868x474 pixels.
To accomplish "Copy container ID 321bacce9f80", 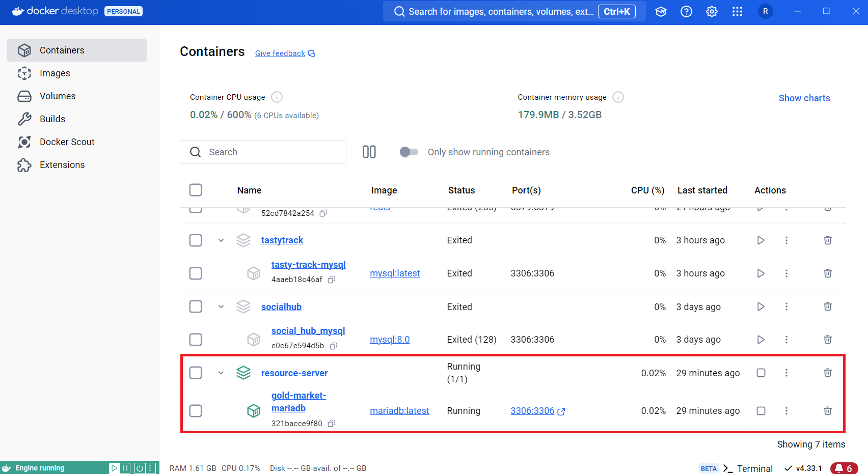I will pyautogui.click(x=331, y=423).
